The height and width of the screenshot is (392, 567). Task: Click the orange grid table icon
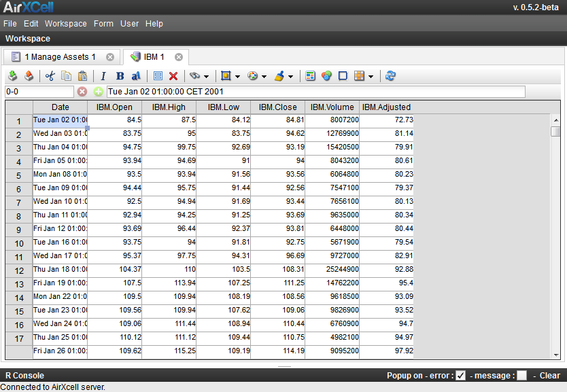coord(359,76)
